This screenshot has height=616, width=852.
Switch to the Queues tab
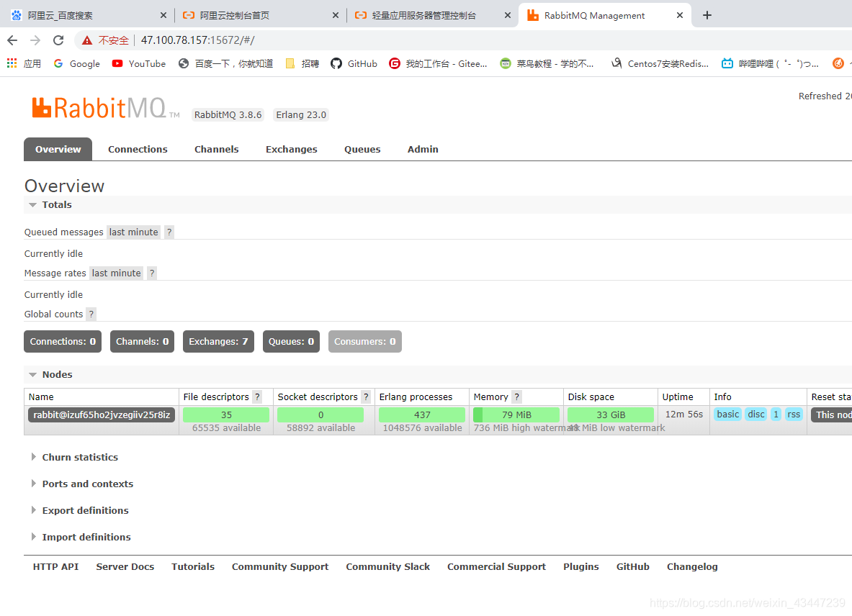[362, 149]
